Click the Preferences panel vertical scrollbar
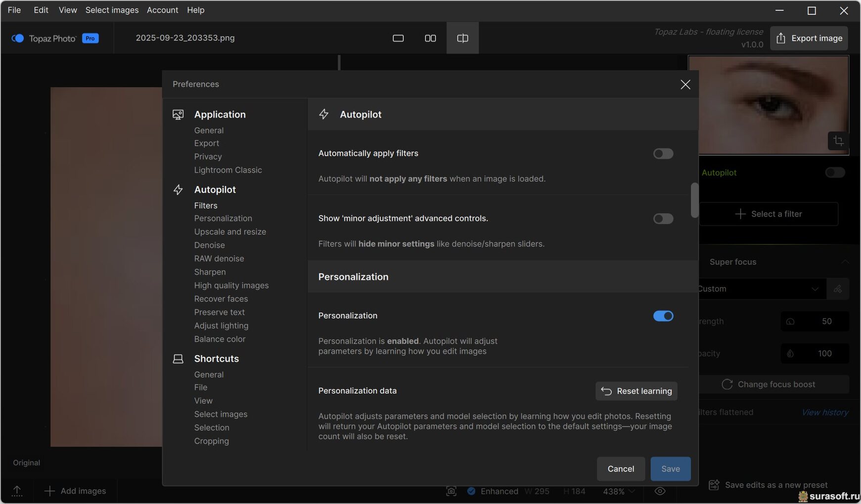 pyautogui.click(x=694, y=200)
